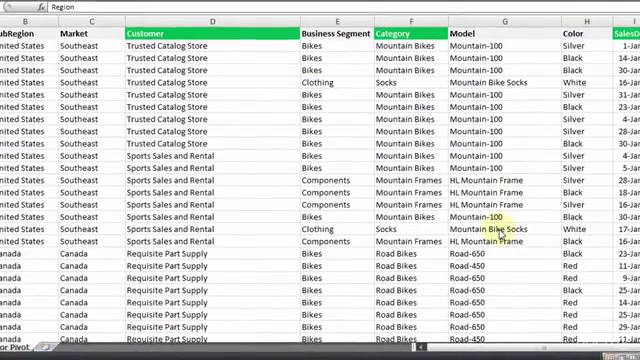Screen dimensions: 640x360
Task: Click Clothing in the Trusted Catalog Store row
Action: point(318,82)
